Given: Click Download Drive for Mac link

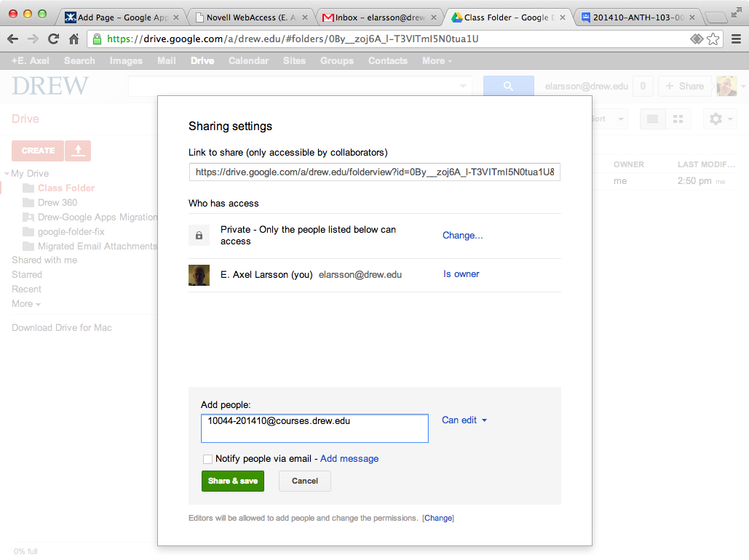Looking at the screenshot, I should [62, 328].
